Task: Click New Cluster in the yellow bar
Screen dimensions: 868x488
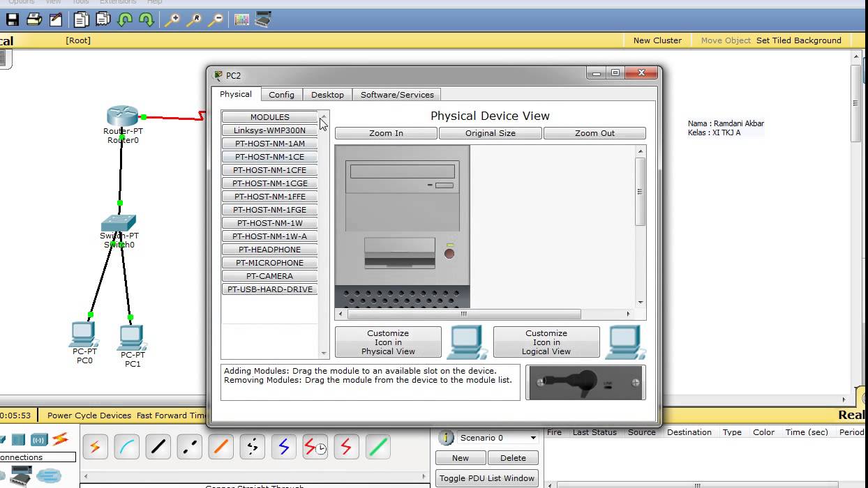Action: coord(657,40)
